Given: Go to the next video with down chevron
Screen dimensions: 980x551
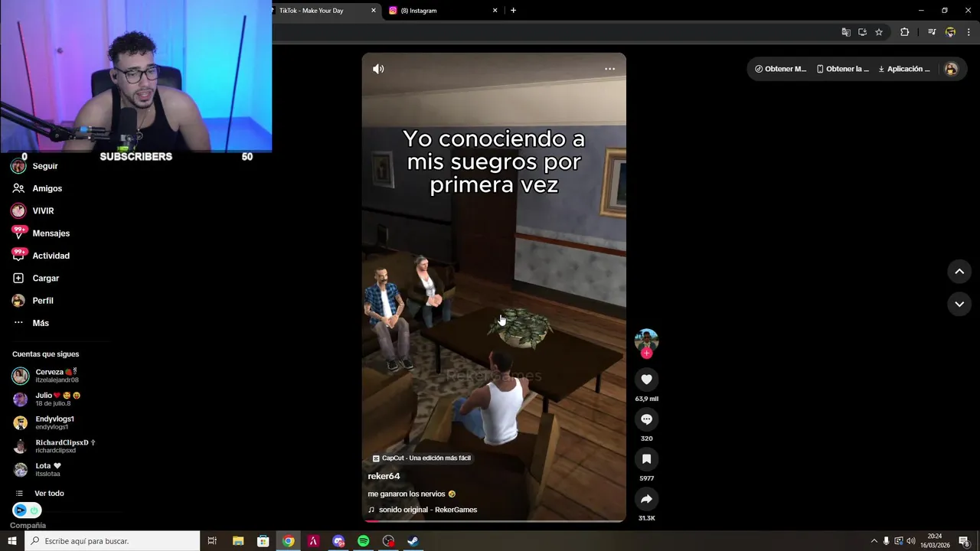Looking at the screenshot, I should [959, 304].
